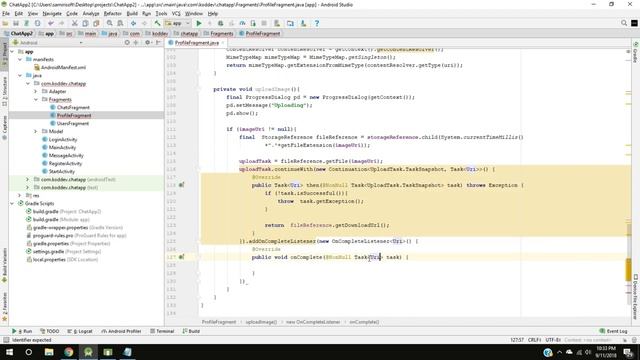
Task: Click the Sync project toolbar icon
Action: coord(27,23)
